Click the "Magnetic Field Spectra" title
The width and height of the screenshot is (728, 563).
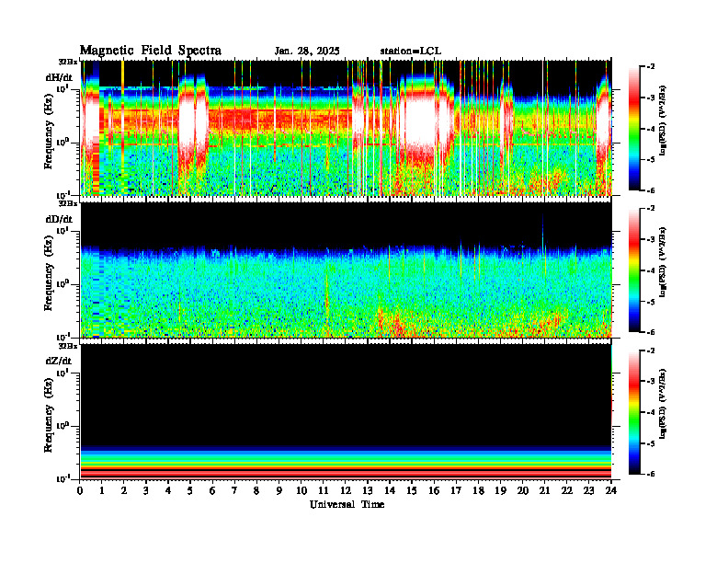(x=151, y=51)
